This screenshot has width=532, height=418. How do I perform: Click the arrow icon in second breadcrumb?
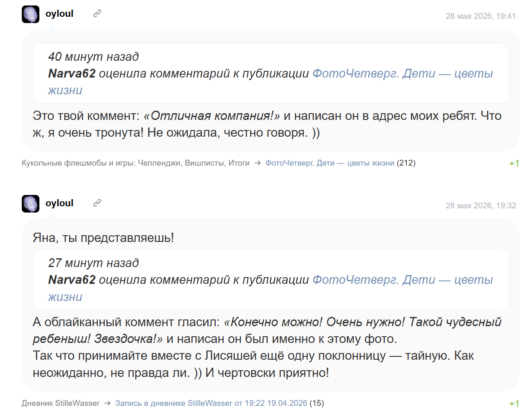click(x=108, y=403)
